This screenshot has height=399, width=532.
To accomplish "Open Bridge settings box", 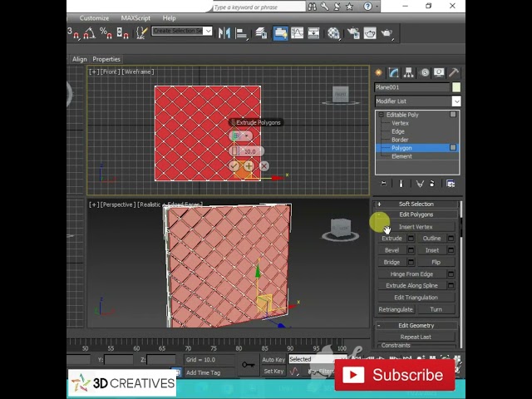I will tap(411, 262).
